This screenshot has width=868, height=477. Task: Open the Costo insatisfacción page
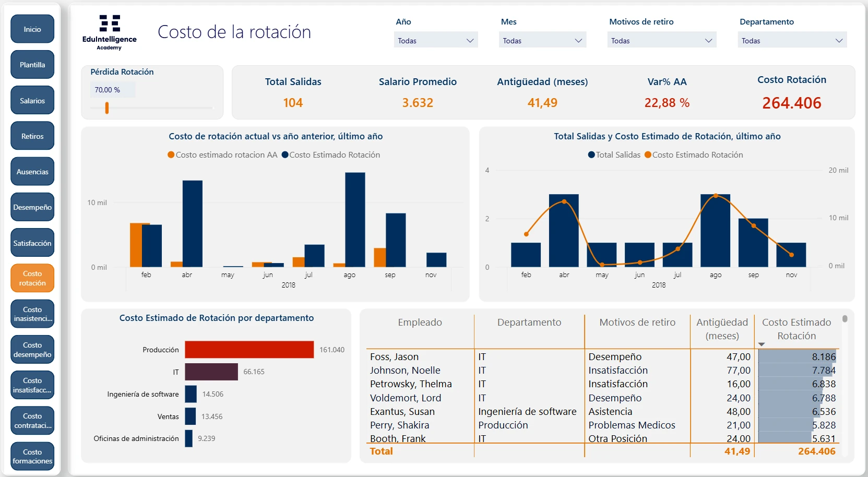(x=32, y=385)
